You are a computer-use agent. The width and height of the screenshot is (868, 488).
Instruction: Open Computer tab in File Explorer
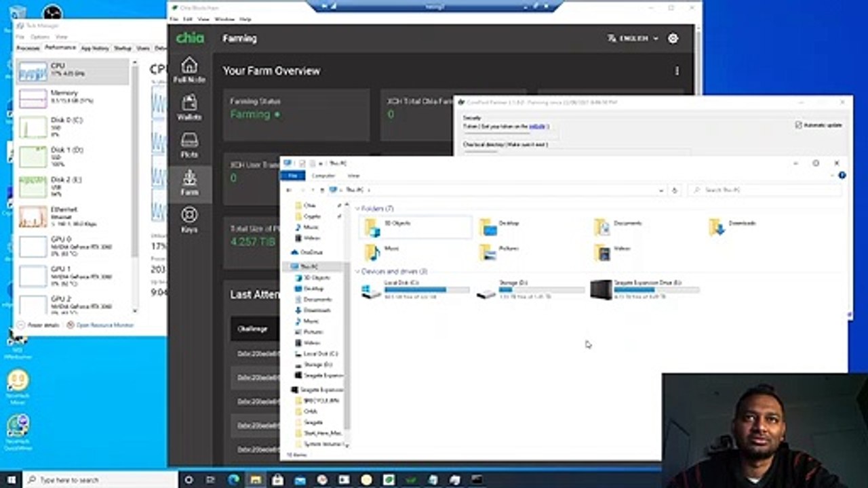pyautogui.click(x=323, y=176)
